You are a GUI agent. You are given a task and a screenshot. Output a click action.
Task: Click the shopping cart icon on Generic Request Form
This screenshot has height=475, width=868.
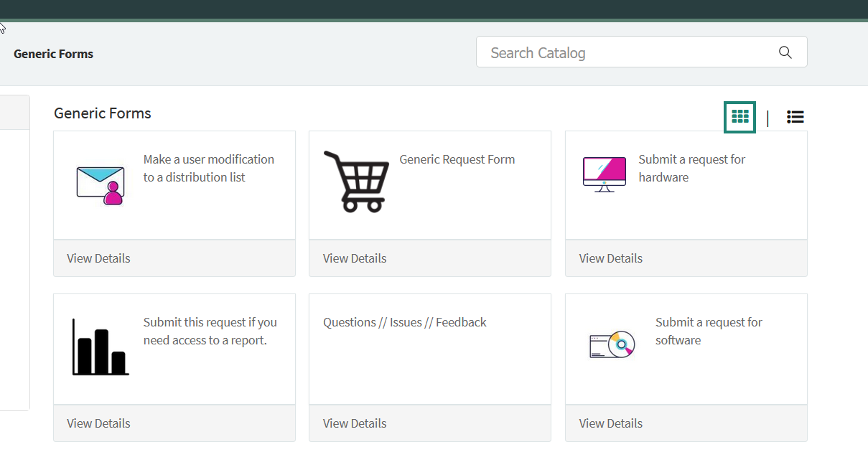[x=357, y=182]
